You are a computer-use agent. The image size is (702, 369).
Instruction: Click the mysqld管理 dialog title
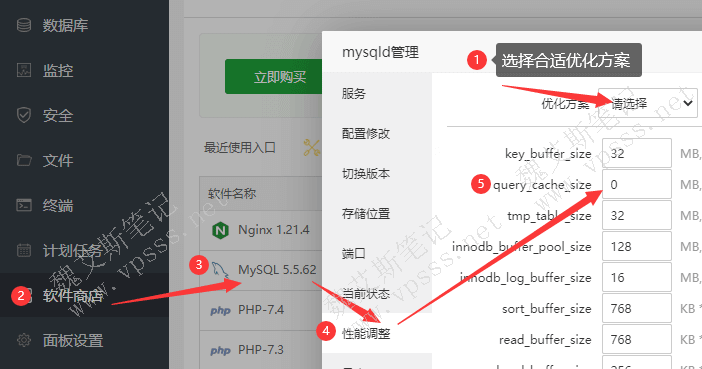tap(381, 52)
